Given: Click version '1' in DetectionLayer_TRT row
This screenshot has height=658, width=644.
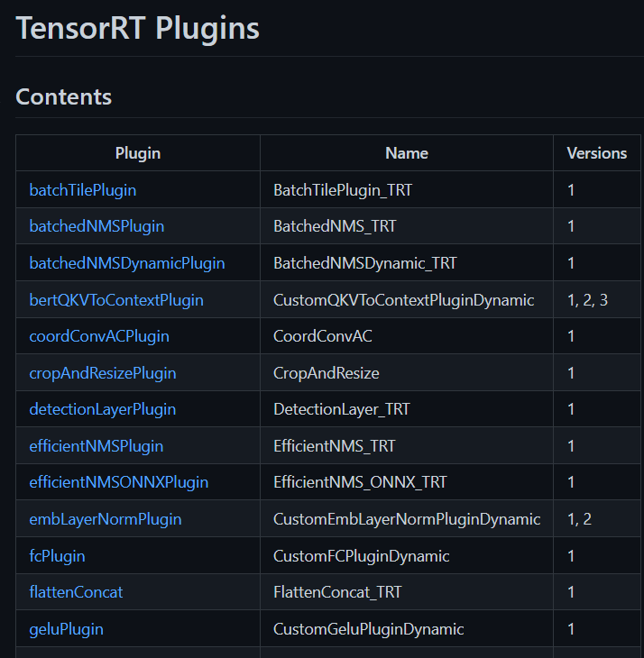Looking at the screenshot, I should tap(571, 409).
